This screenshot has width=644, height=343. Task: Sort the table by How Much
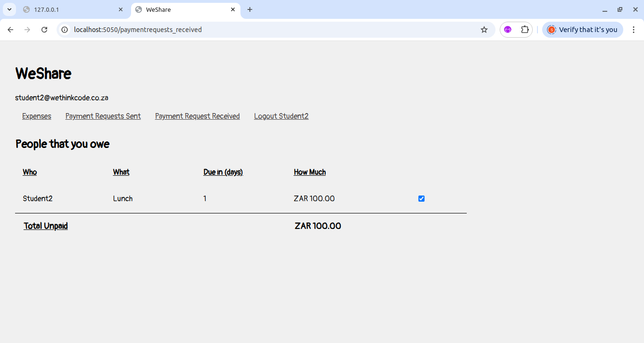coord(309,172)
